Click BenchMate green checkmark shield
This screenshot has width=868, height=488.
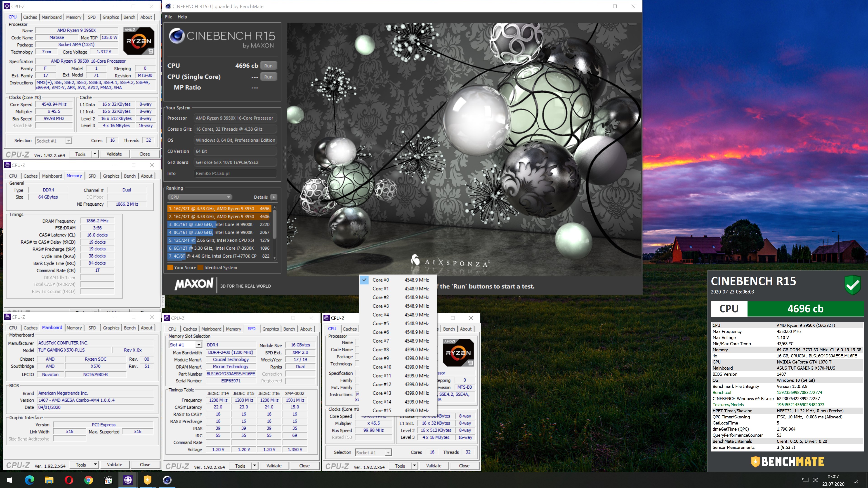point(853,285)
